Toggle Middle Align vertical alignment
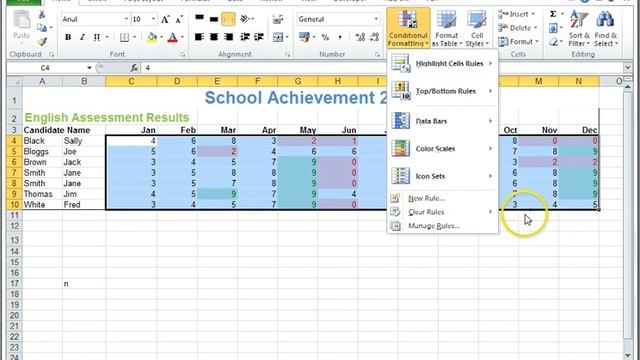The width and height of the screenshot is (640, 360). tap(213, 19)
